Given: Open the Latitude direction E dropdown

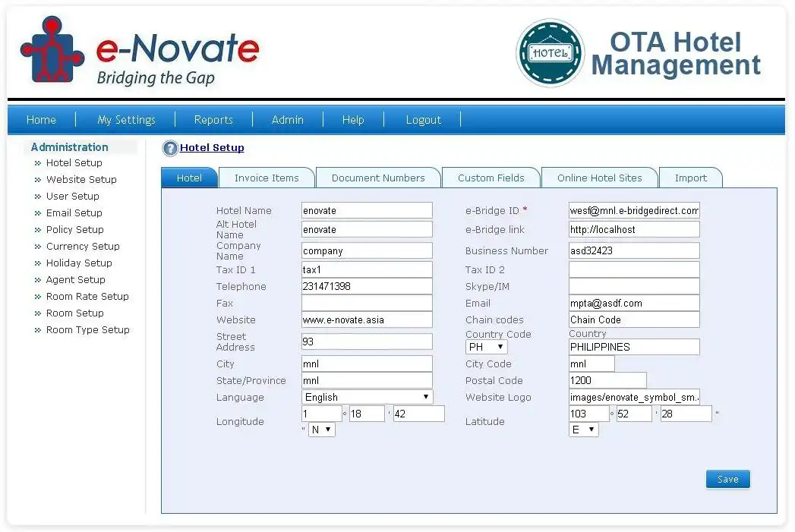Looking at the screenshot, I should (584, 430).
